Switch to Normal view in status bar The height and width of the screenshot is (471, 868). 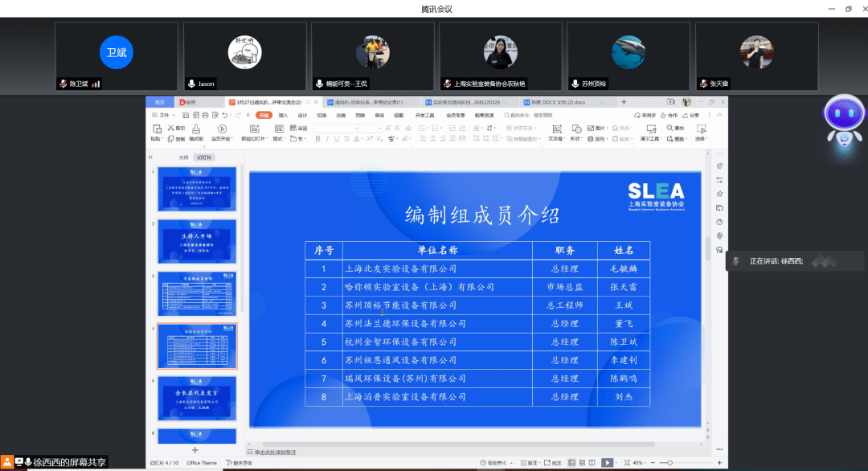coord(572,463)
